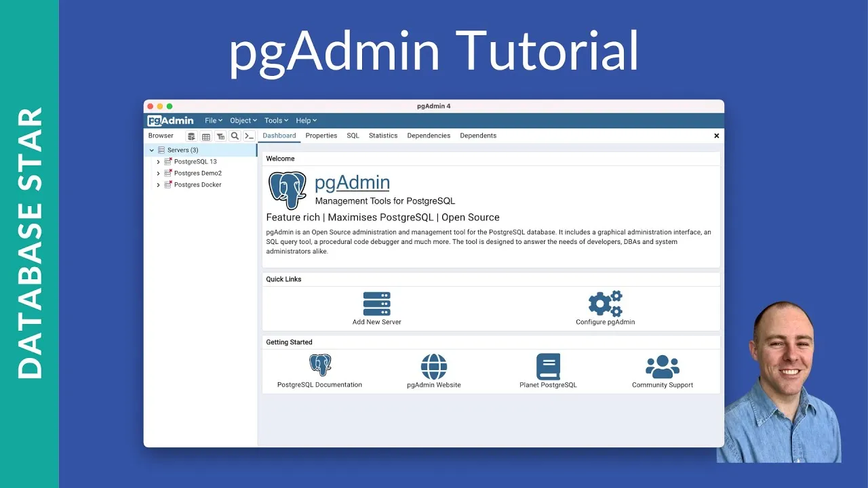Click the Configure pgAdmin gears icon

click(x=606, y=304)
